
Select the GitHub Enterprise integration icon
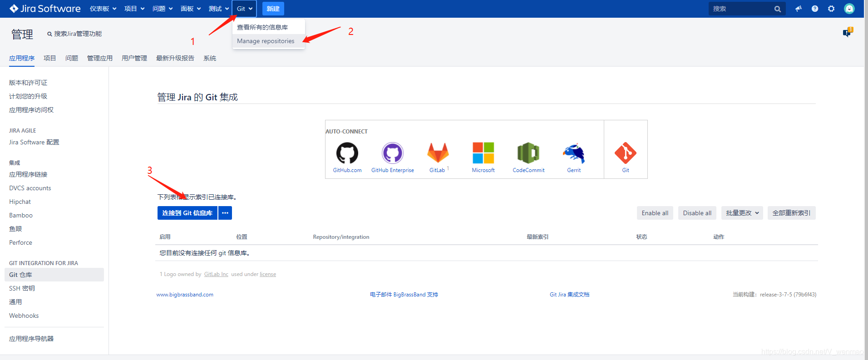click(x=393, y=153)
